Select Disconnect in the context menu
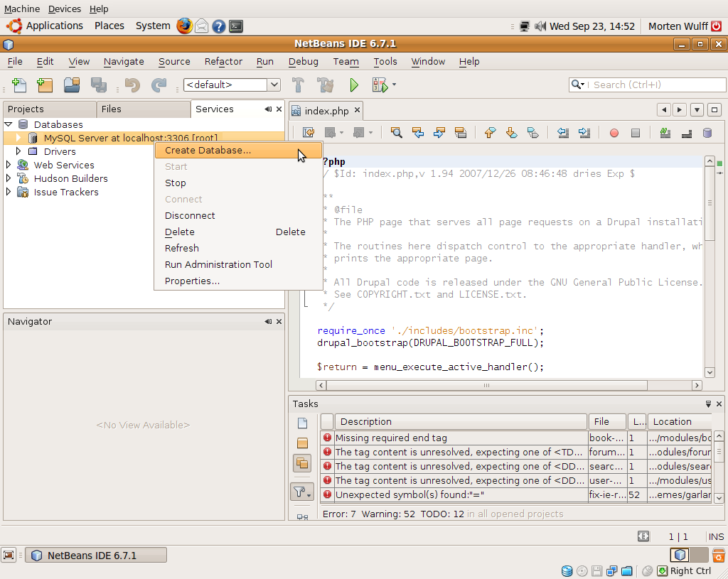The image size is (728, 579). 238,215
